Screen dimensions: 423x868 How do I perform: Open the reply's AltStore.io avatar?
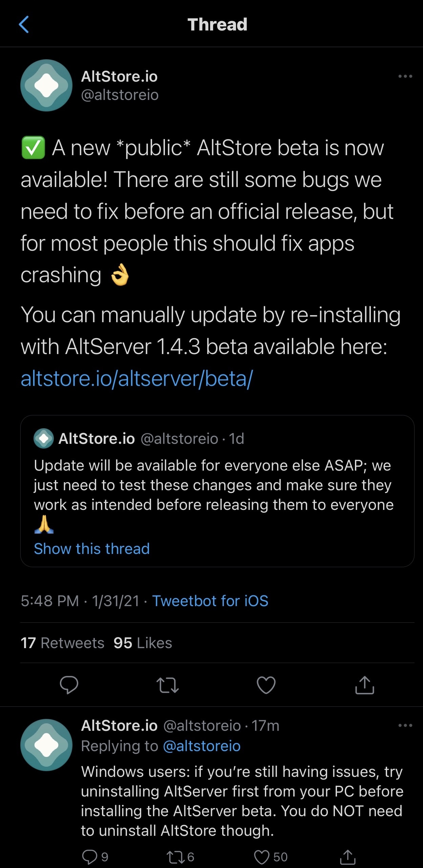tap(46, 745)
